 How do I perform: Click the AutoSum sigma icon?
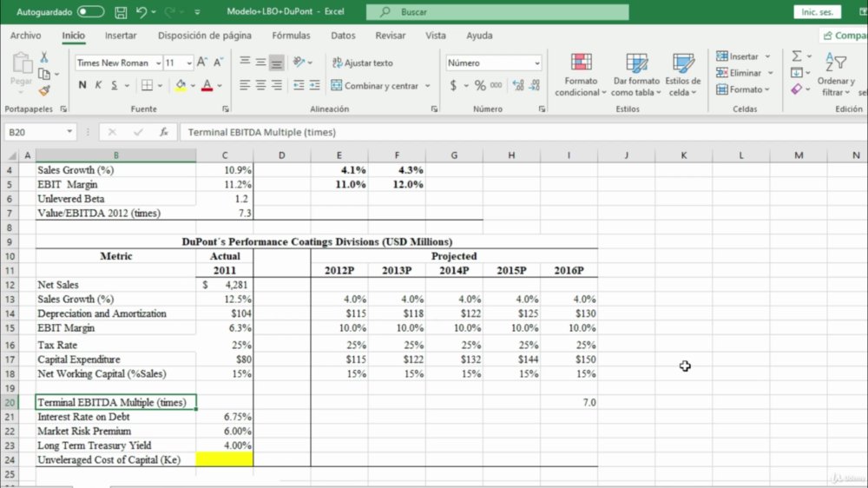tap(797, 56)
